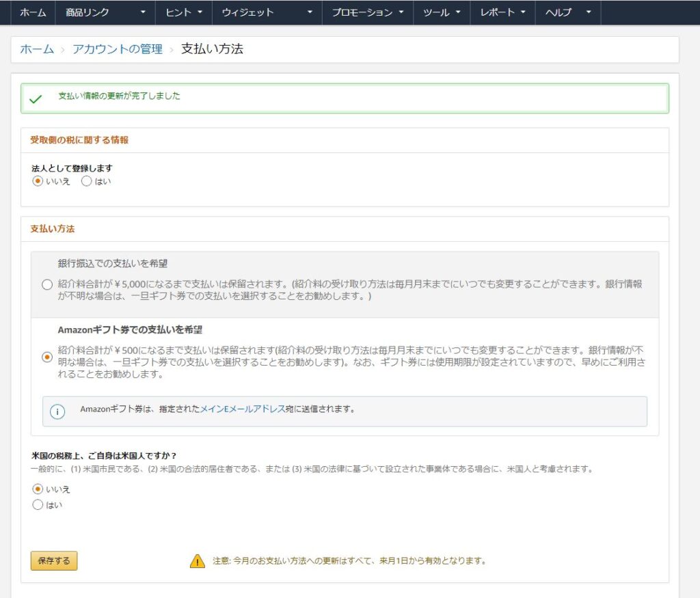Expand the ウィジェット dropdown arrow

pos(310,12)
